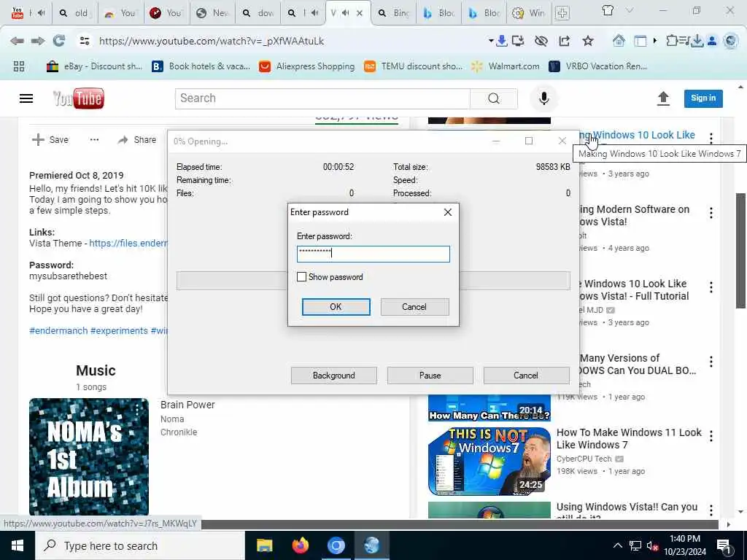The height and width of the screenshot is (560, 747).
Task: Open options for 'How To Make Windows 11' video
Action: (x=711, y=436)
